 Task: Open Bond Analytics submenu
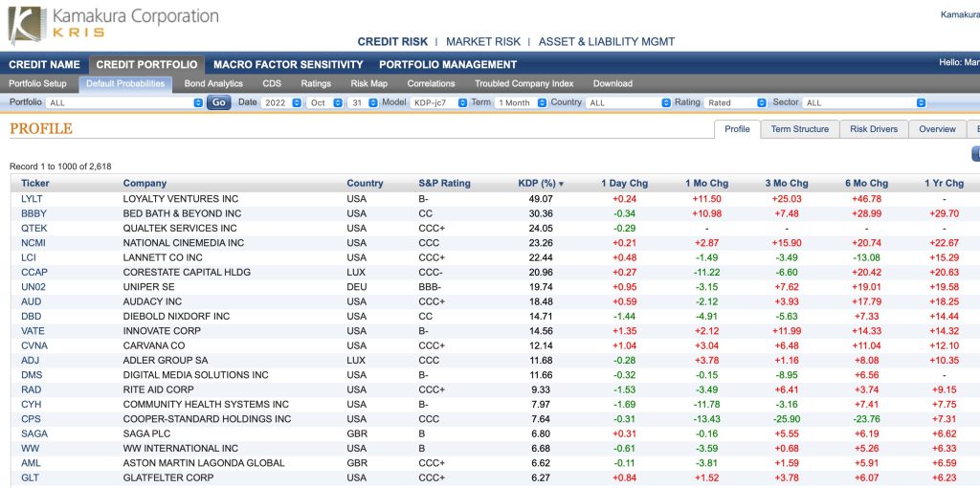pyautogui.click(x=213, y=84)
